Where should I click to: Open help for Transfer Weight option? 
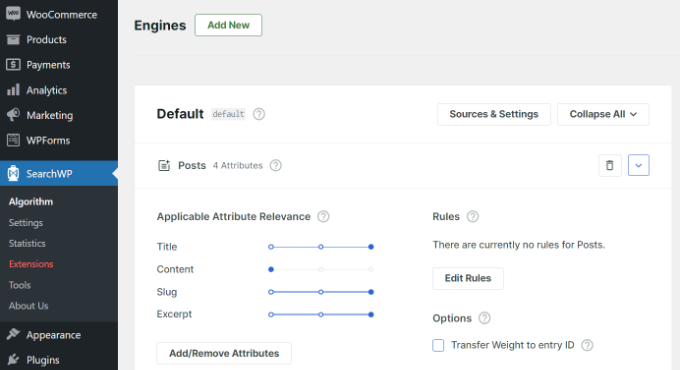pos(587,345)
